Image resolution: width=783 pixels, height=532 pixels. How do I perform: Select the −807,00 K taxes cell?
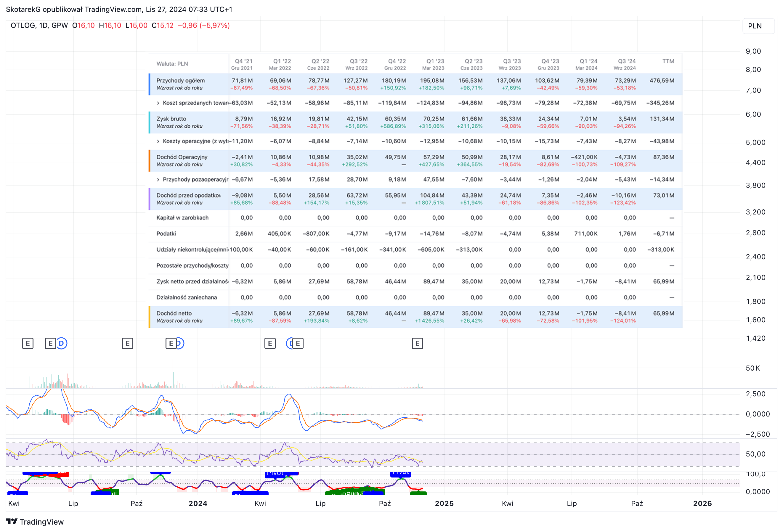tap(316, 234)
